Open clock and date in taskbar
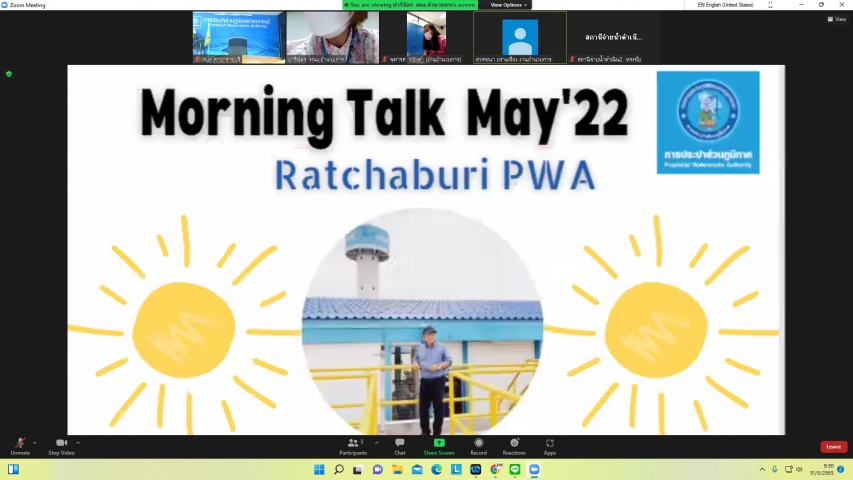Viewport: 853px width, 480px height. click(x=822, y=470)
